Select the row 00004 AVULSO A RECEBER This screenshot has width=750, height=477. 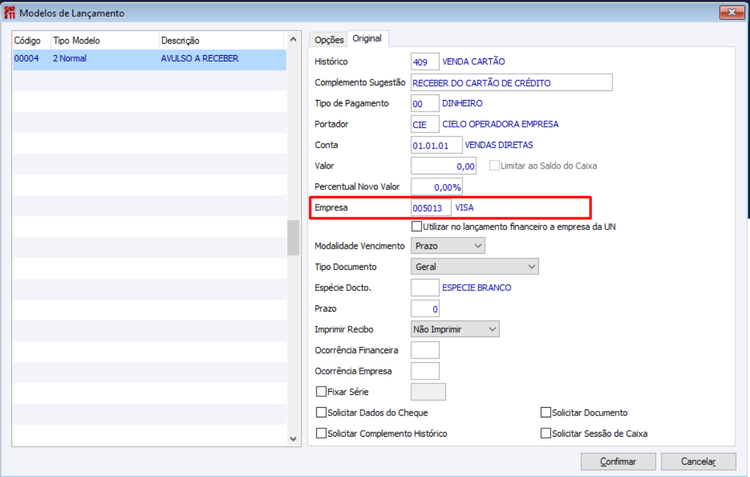[x=149, y=59]
